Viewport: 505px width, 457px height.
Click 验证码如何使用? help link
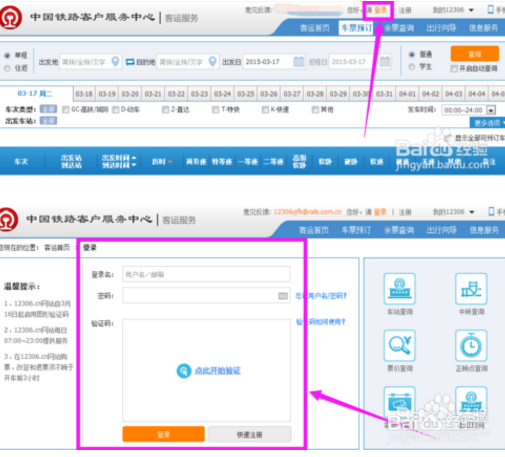click(x=321, y=322)
